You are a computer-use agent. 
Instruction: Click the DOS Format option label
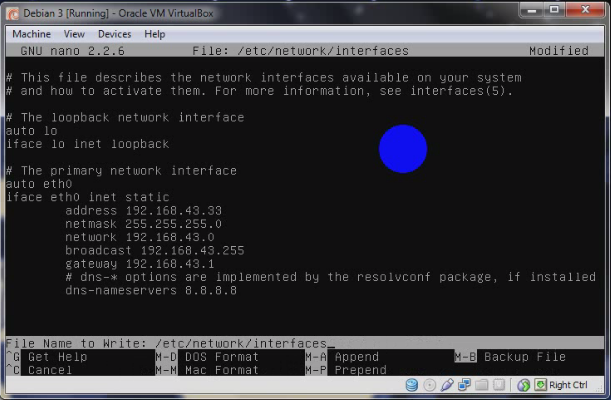coord(222,356)
